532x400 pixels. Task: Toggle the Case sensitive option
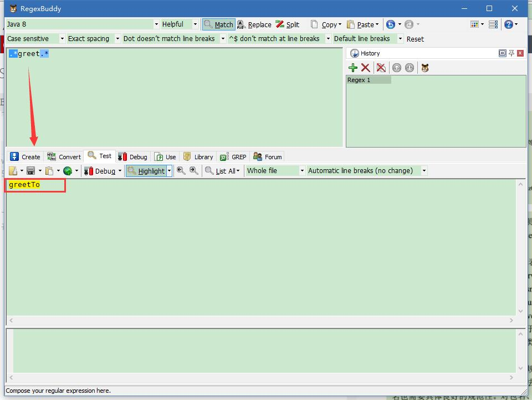click(x=35, y=39)
